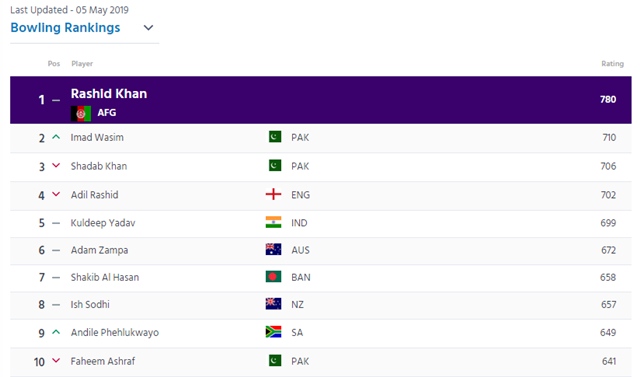
Task: Select the Kuldeep Yadav player name
Action: (x=103, y=223)
